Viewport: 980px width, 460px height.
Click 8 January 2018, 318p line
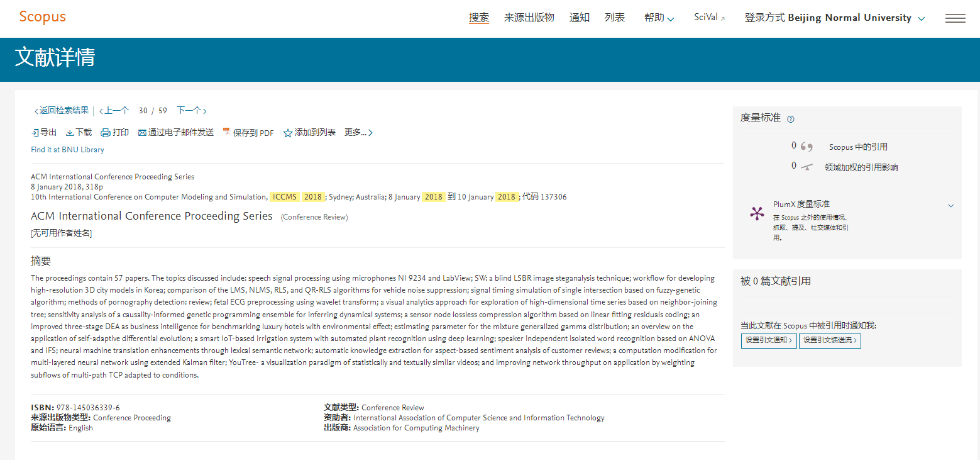[67, 187]
